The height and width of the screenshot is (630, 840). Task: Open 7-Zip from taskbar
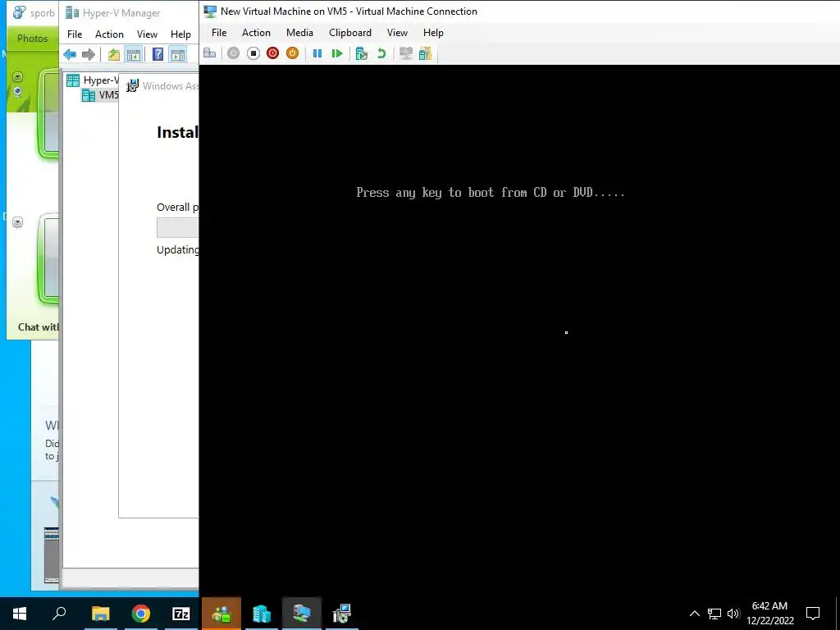181,614
